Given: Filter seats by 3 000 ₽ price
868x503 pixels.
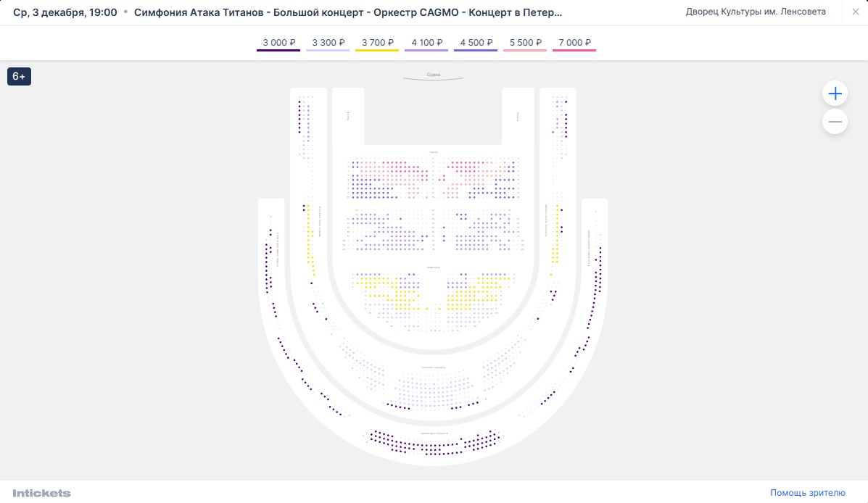Looking at the screenshot, I should click(278, 43).
